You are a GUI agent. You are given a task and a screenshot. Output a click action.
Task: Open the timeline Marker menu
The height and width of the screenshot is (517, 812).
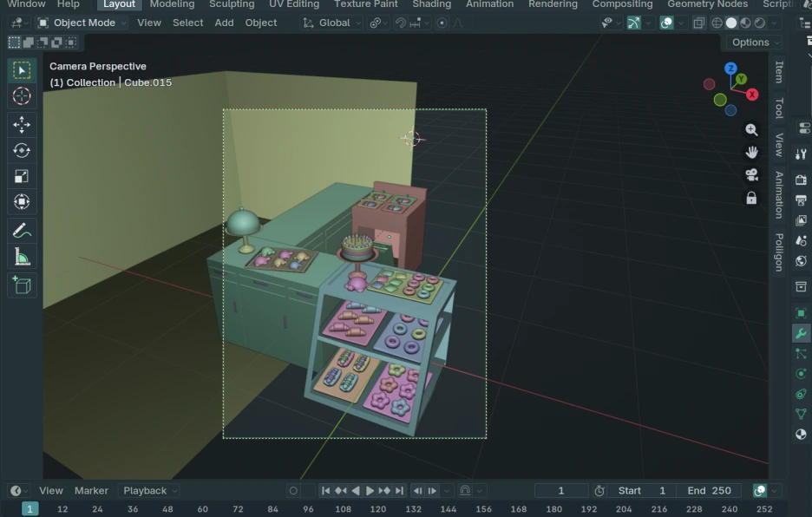tap(91, 491)
